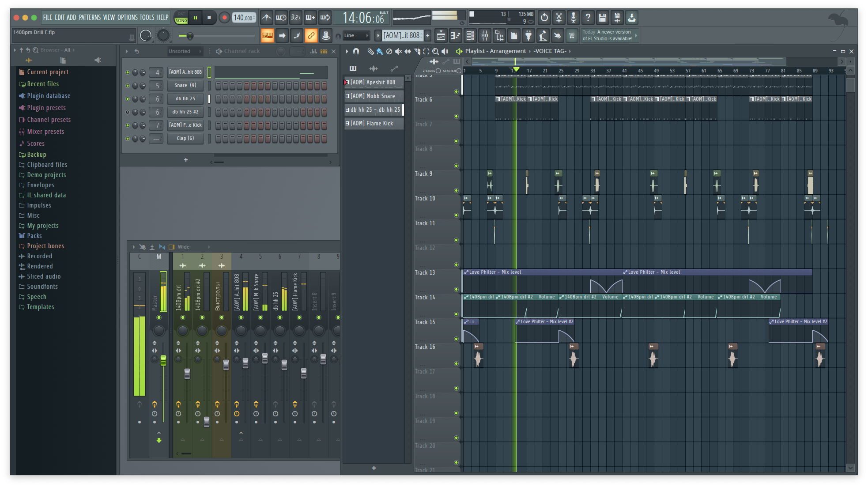Click the Master mixer volume fader
Image resolution: width=868 pixels, height=487 pixels.
(163, 360)
